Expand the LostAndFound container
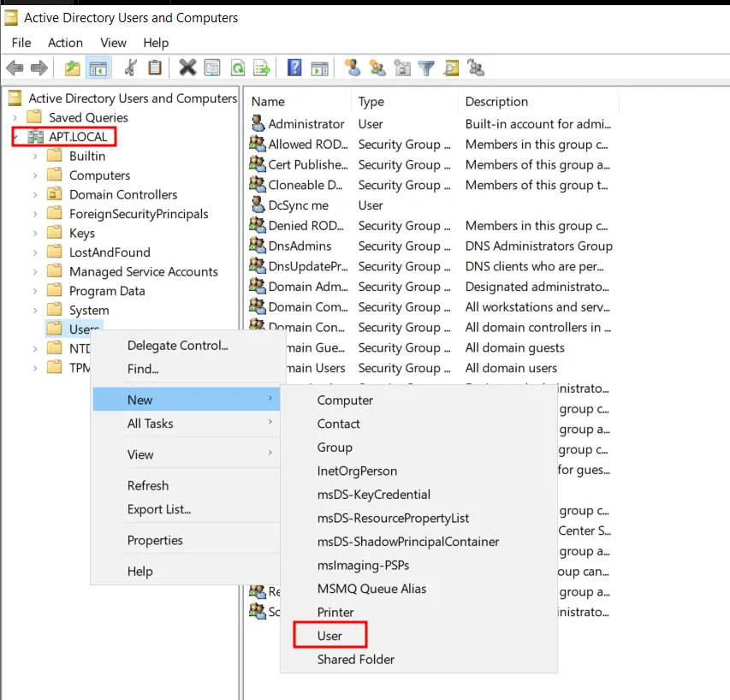Viewport: 730px width, 700px height. pyautogui.click(x=35, y=252)
